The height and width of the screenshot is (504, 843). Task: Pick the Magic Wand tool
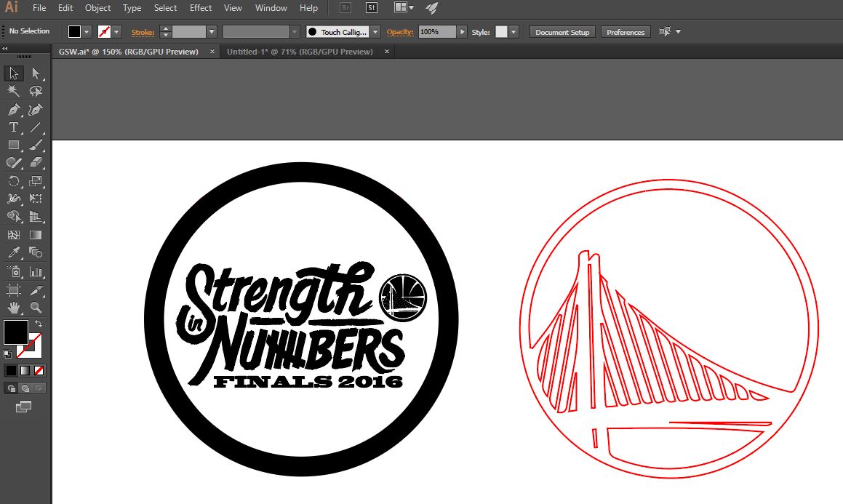[13, 91]
